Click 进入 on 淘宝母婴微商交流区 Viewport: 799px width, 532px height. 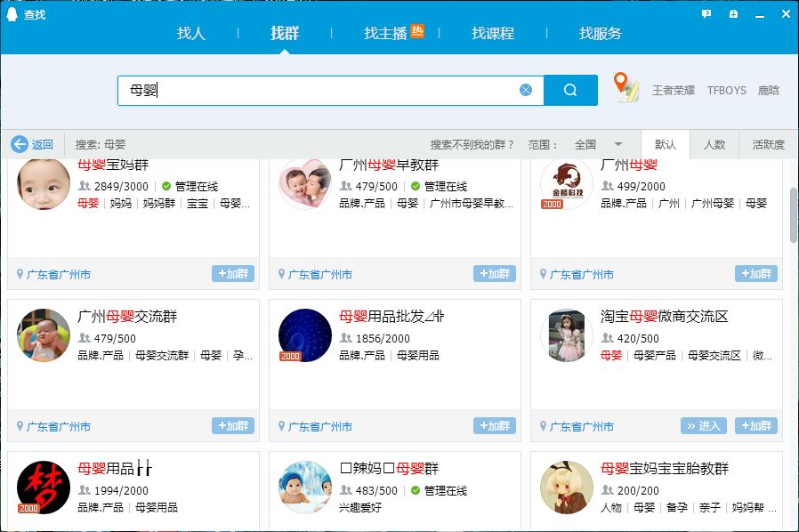click(x=703, y=425)
